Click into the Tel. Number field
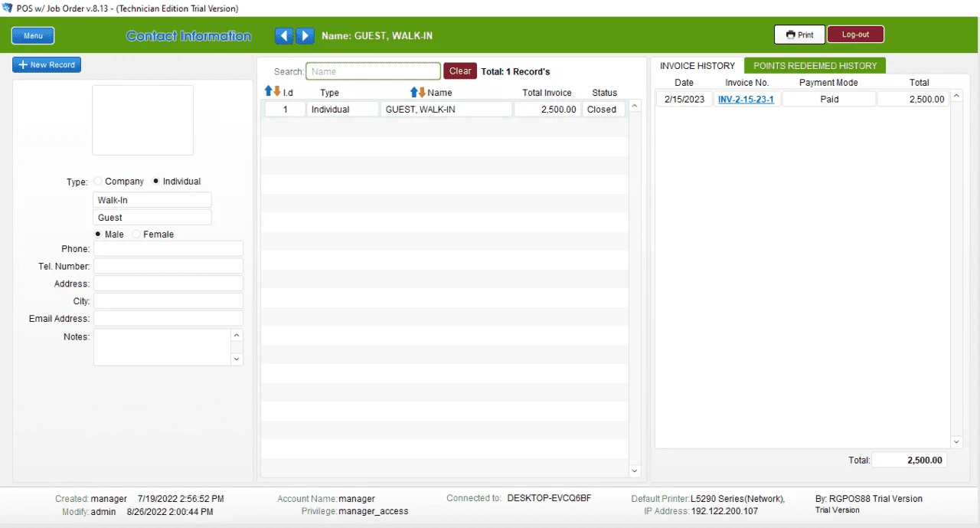 click(x=168, y=266)
